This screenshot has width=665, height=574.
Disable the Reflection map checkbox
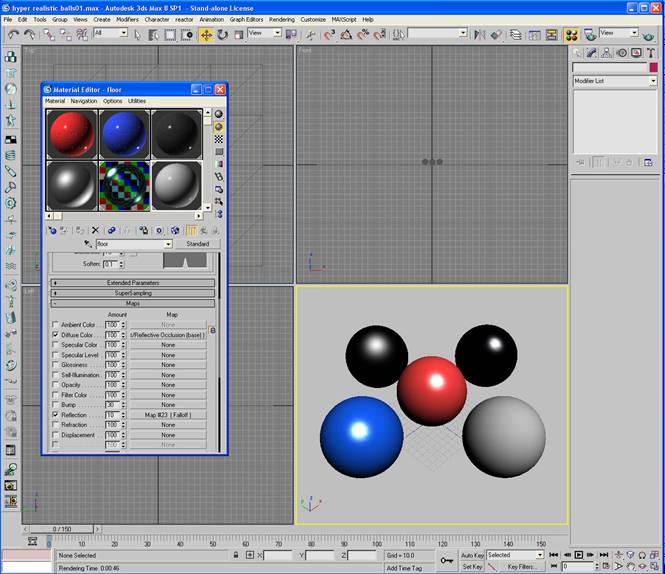tap(55, 415)
